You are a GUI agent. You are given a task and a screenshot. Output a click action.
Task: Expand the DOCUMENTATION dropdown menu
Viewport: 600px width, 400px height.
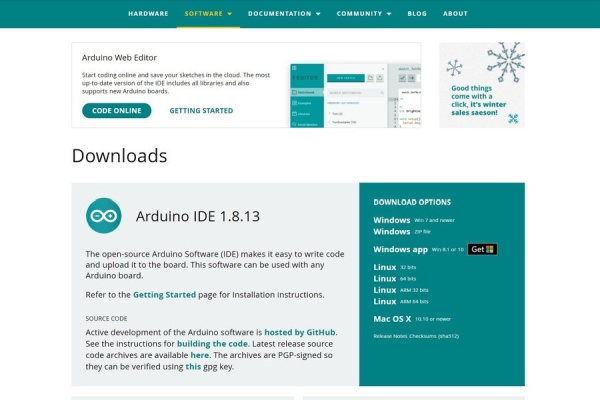(x=284, y=13)
